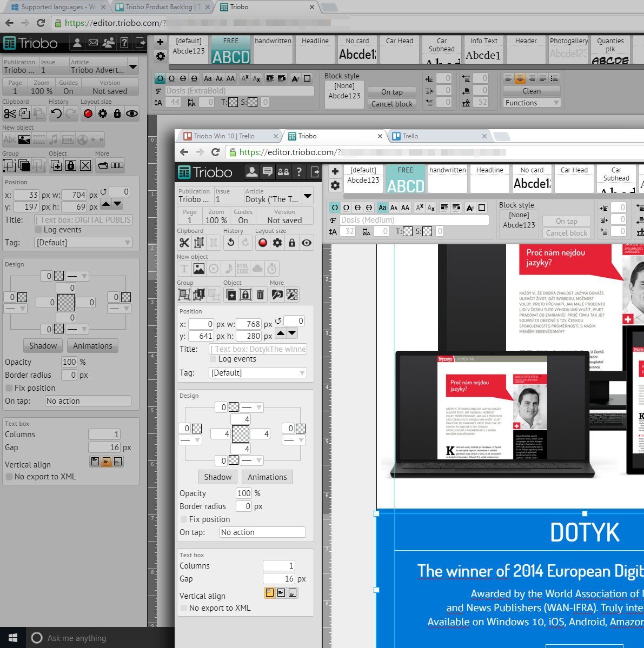Open styles gear settings icon in front window
Image resolution: width=644 pixels, height=648 pixels.
pos(335,185)
